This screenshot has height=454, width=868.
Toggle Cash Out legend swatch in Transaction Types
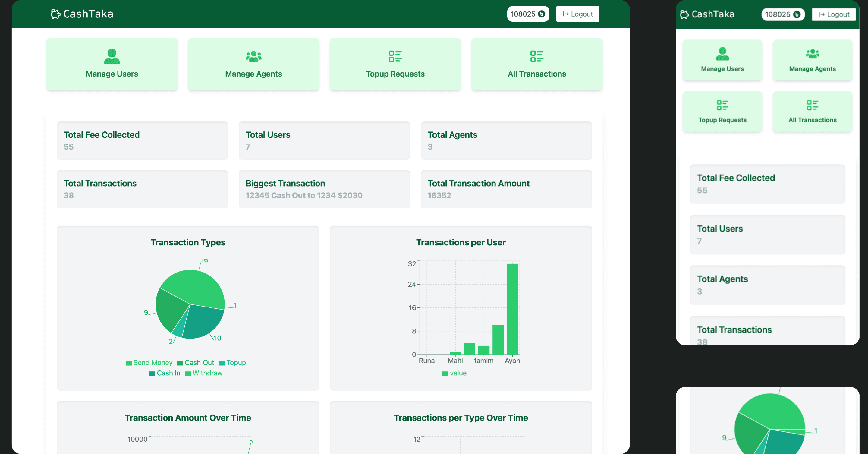click(x=180, y=363)
